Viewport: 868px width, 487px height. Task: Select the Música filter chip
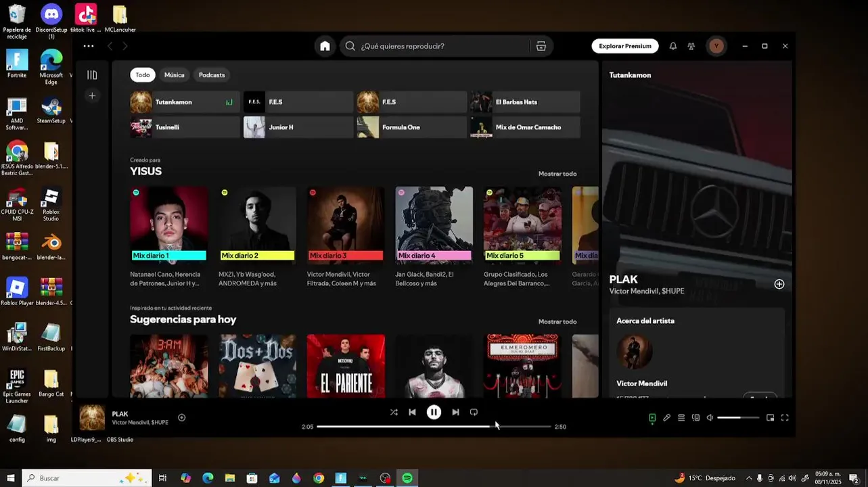point(174,75)
